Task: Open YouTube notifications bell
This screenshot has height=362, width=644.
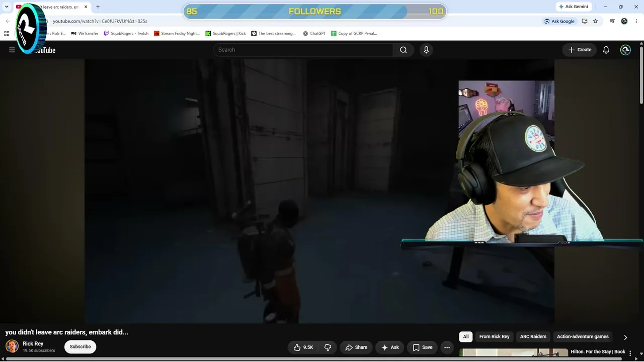Action: point(606,50)
